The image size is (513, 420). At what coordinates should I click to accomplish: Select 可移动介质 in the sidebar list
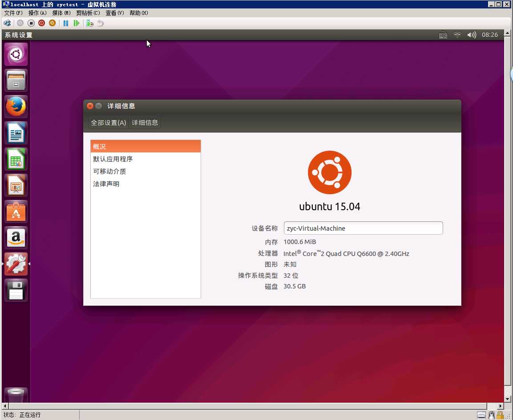[145, 171]
